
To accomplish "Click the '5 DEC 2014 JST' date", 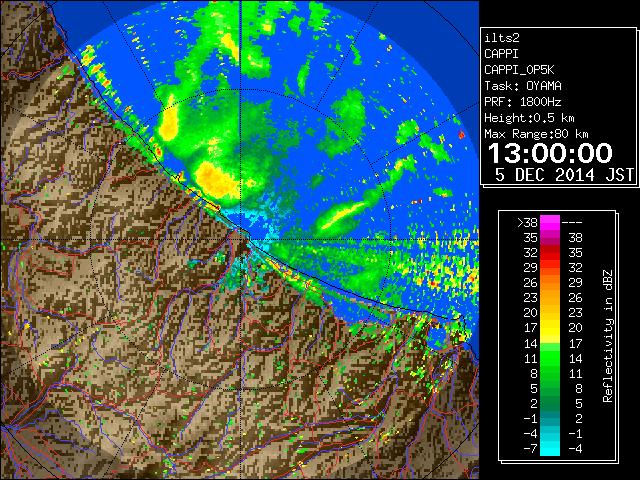I will 564,175.
